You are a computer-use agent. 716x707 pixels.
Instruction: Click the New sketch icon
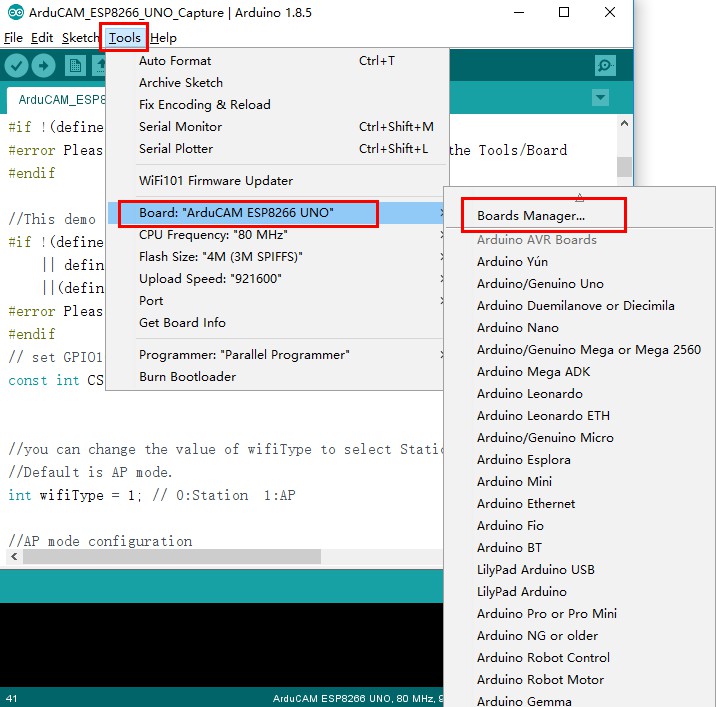point(75,66)
